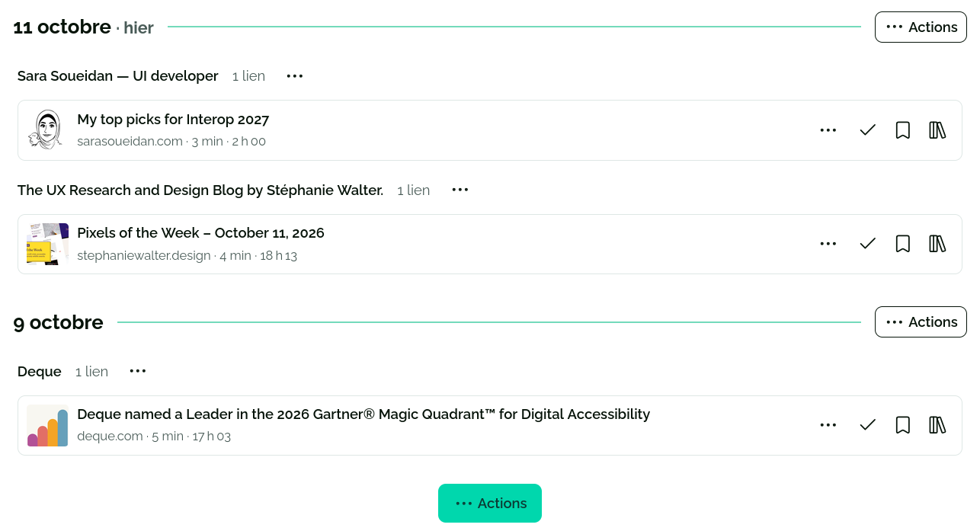Click stephaniewalter.design source text
This screenshot has width=980, height=531.
click(144, 256)
